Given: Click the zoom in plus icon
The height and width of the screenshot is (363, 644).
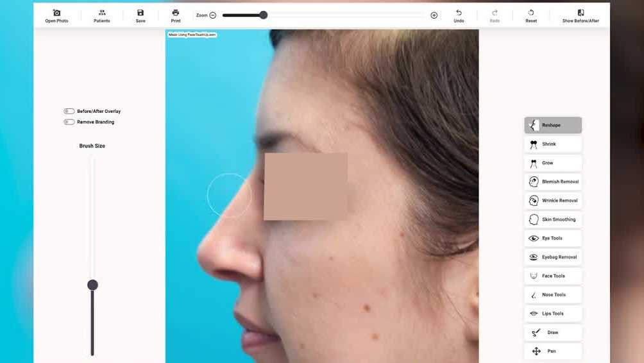Looking at the screenshot, I should pos(434,15).
